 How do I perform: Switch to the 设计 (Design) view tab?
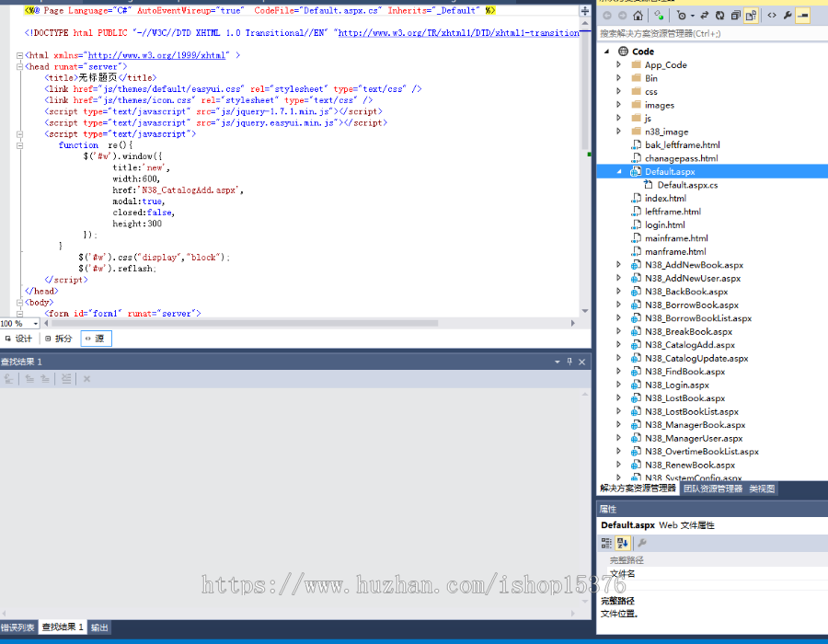tap(18, 339)
